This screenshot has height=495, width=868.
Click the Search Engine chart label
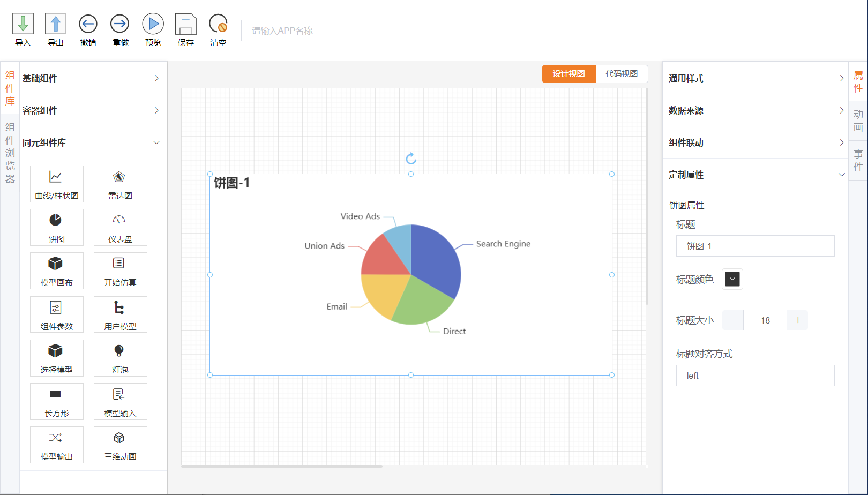pyautogui.click(x=503, y=244)
